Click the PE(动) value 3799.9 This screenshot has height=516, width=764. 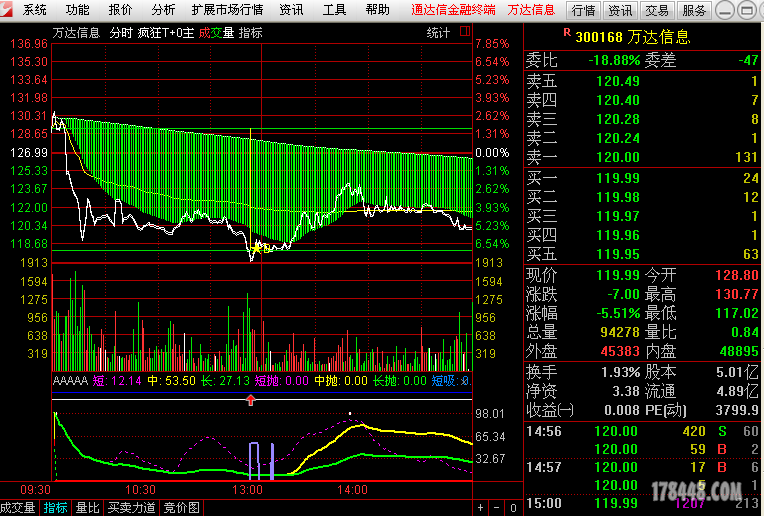click(x=737, y=411)
